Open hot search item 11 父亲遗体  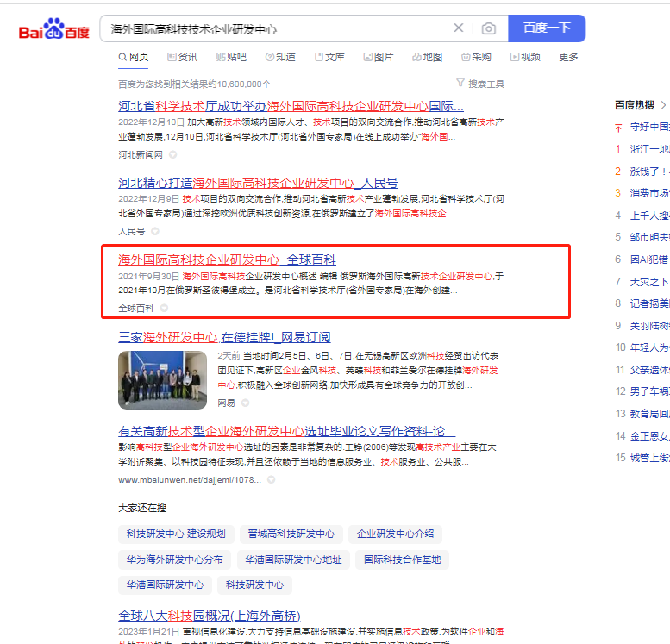point(649,370)
